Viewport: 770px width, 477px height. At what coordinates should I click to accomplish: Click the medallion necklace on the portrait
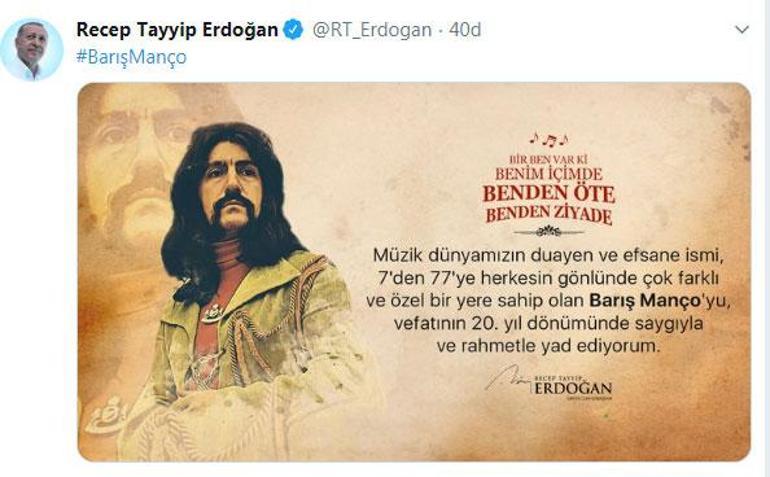coord(213,313)
